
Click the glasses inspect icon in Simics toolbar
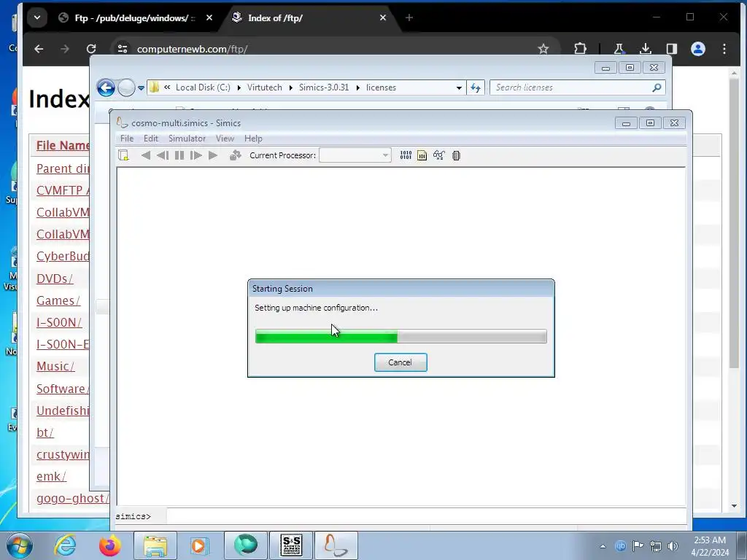[x=438, y=155]
